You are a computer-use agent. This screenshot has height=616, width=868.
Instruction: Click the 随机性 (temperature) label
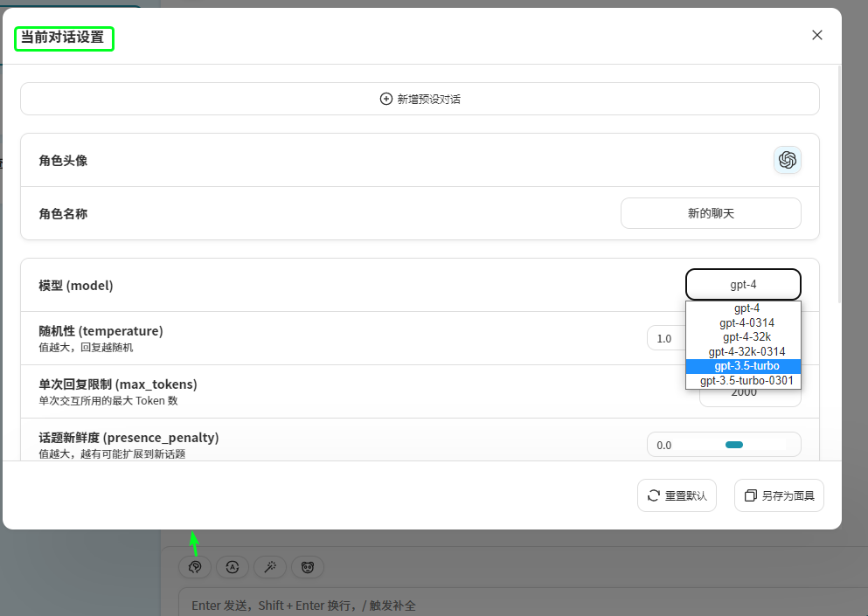click(x=101, y=331)
